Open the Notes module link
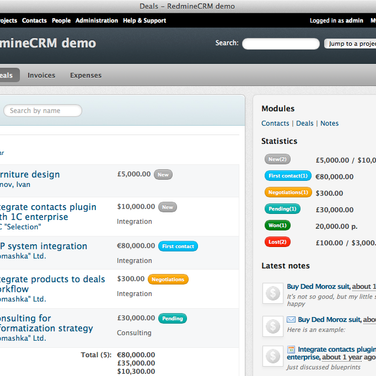Screen dimensions: 376x376 click(x=329, y=123)
